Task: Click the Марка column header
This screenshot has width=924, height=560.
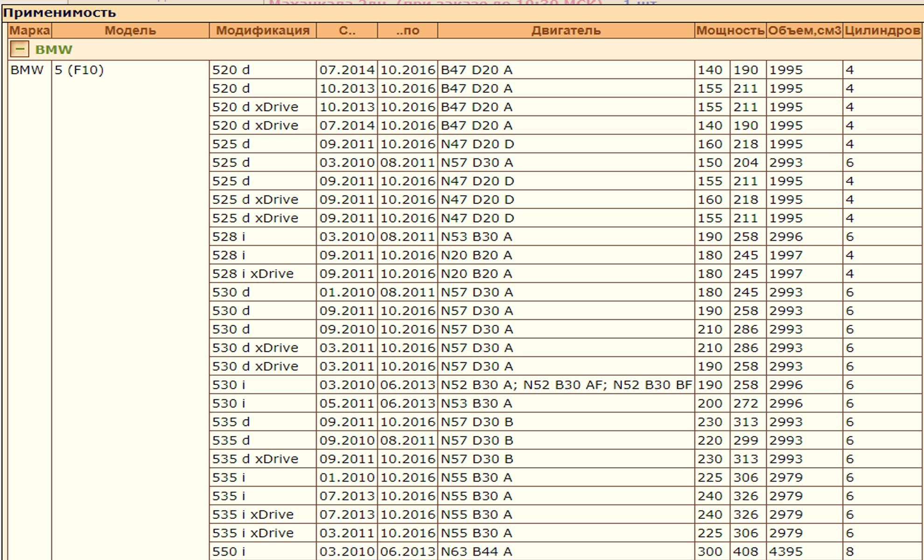Action: (x=29, y=30)
